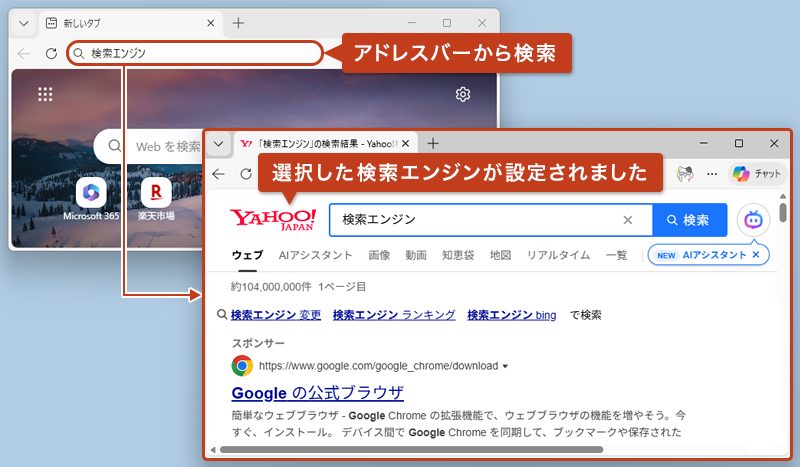Add a new tab in back Edge window

(238, 23)
